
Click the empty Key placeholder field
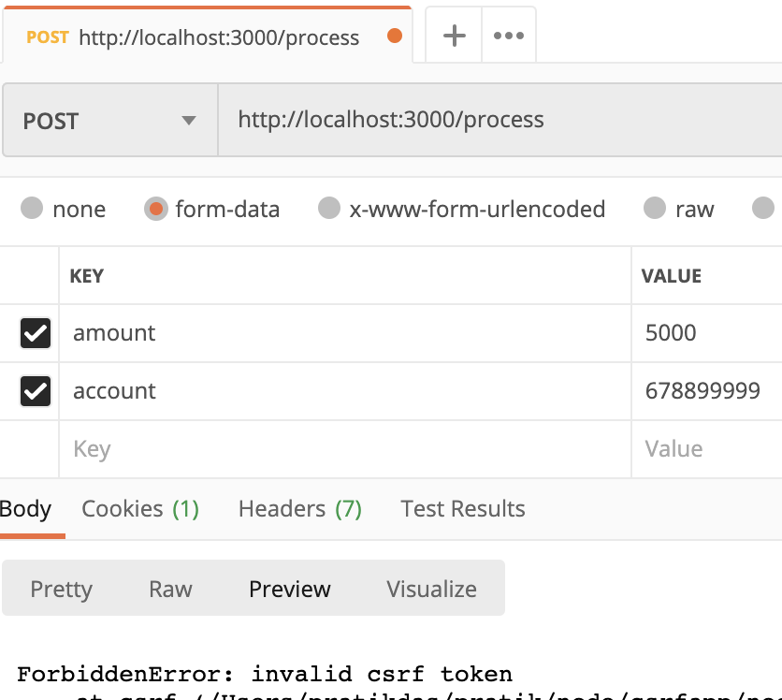[345, 449]
